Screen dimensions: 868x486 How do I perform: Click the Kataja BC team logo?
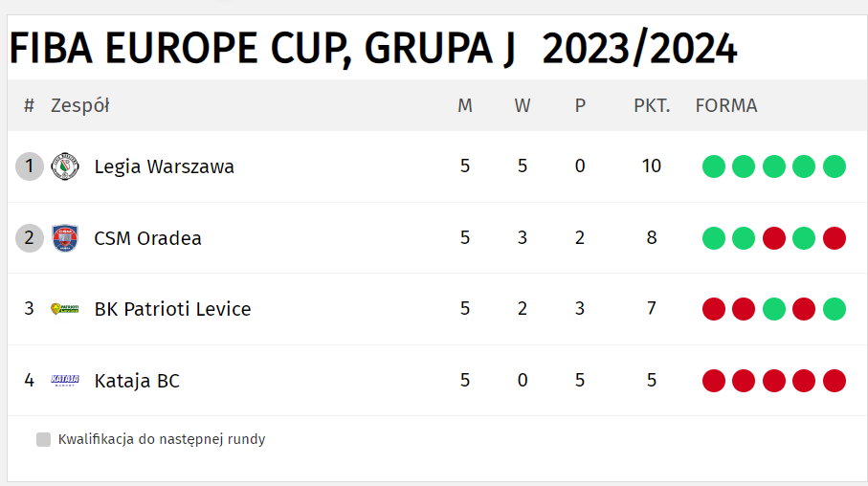click(x=65, y=380)
